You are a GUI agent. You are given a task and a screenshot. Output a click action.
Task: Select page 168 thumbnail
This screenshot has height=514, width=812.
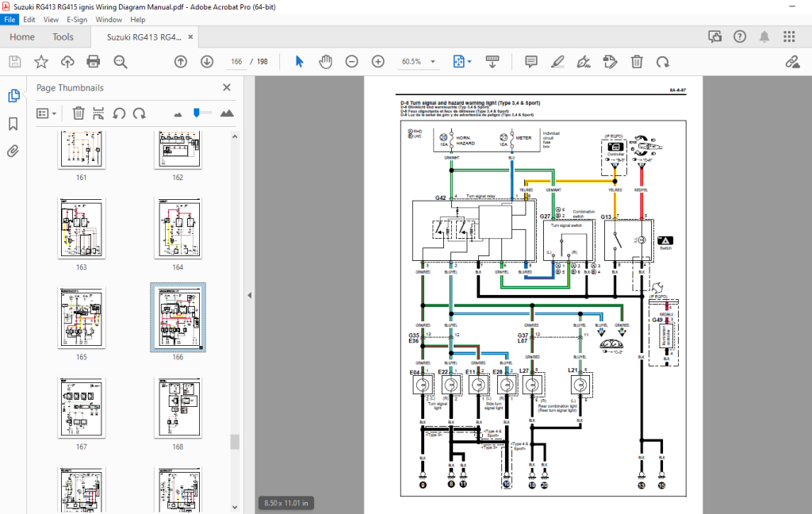pos(178,407)
